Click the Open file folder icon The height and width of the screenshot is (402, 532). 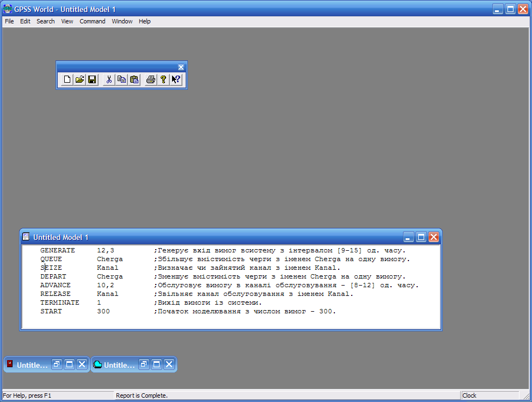click(80, 79)
